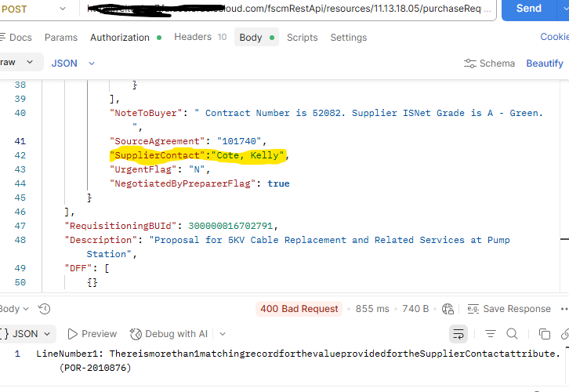Start Debug with AI
The width and height of the screenshot is (569, 392).
click(x=169, y=333)
